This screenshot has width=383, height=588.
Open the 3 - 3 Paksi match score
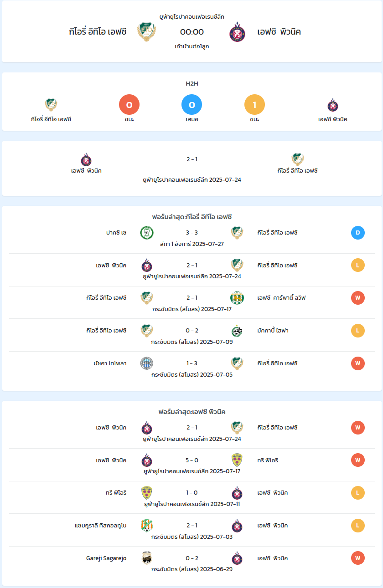192,233
